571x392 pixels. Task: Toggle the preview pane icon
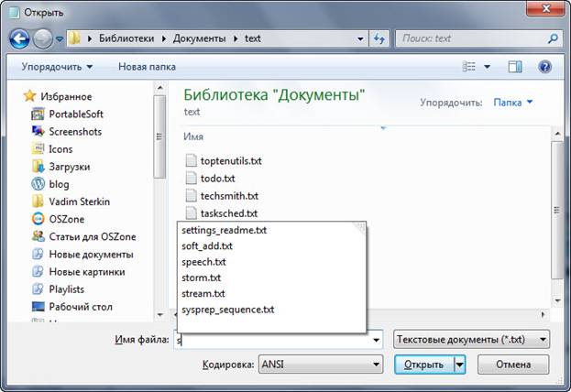pyautogui.click(x=515, y=67)
